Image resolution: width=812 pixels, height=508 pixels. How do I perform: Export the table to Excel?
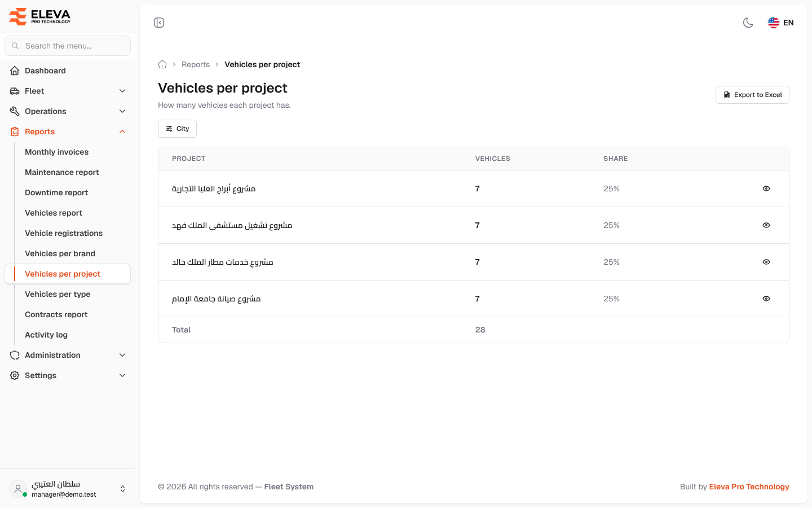(752, 95)
